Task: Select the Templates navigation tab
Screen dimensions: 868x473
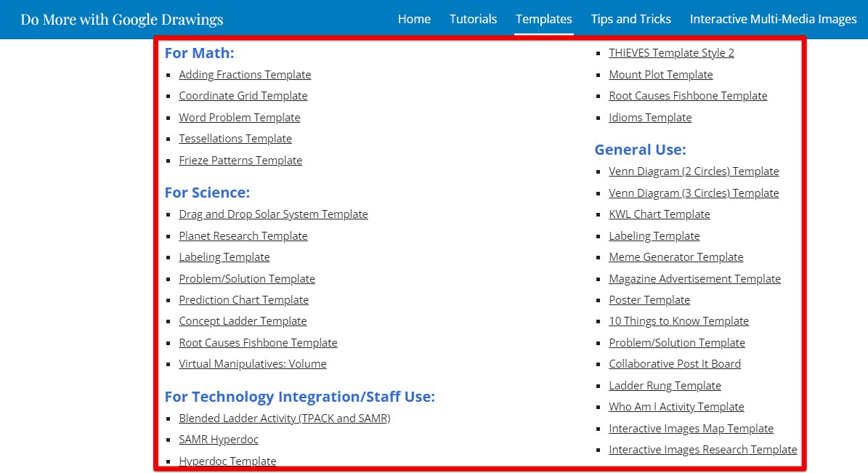Action: click(x=543, y=19)
